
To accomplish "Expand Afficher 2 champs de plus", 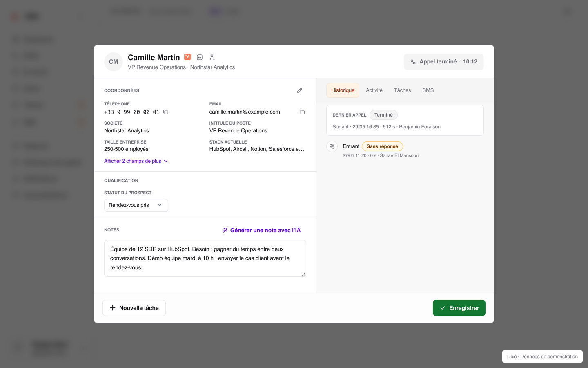I will tap(136, 161).
